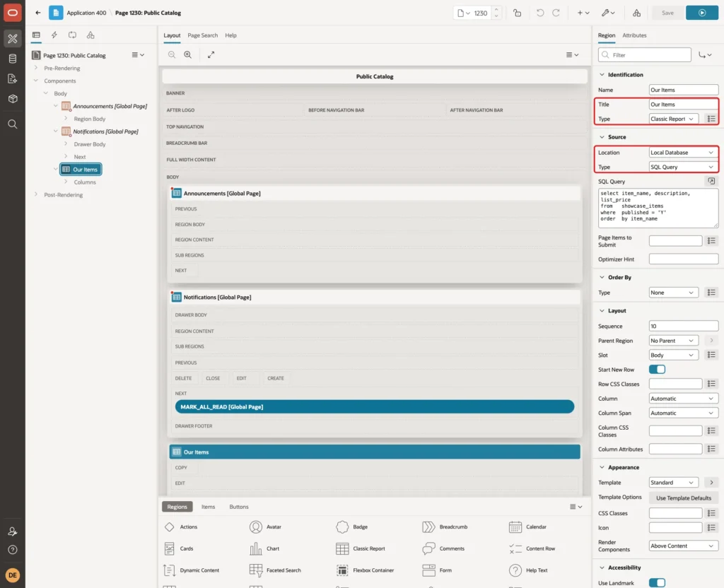Open the App Builder icon in left sidebar
724x588 pixels.
pos(13,39)
